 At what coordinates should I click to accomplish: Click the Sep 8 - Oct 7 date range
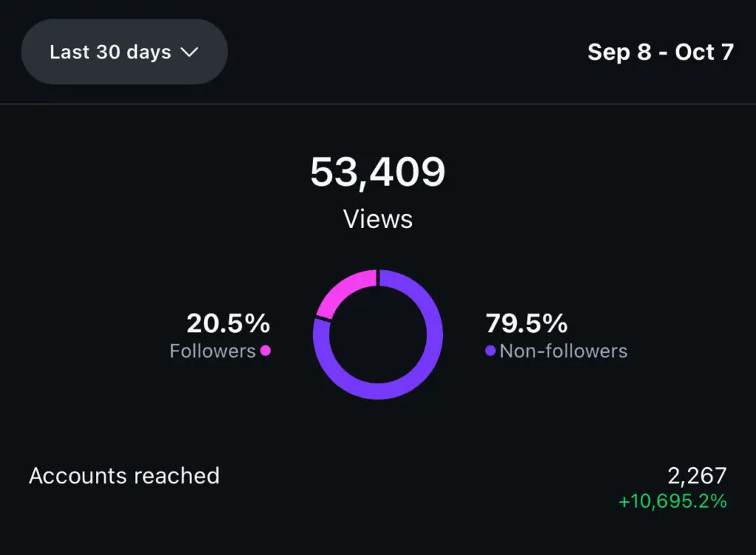pos(660,52)
